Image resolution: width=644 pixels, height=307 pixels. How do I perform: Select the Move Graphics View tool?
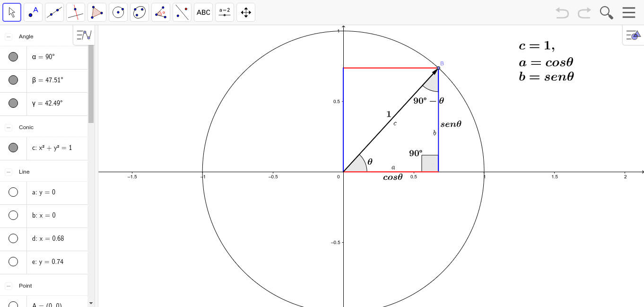click(246, 12)
